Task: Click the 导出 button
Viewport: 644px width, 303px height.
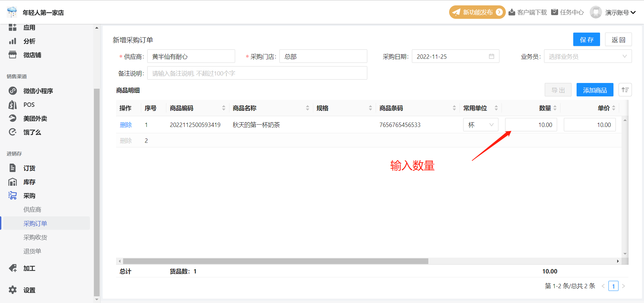Action: coord(558,90)
